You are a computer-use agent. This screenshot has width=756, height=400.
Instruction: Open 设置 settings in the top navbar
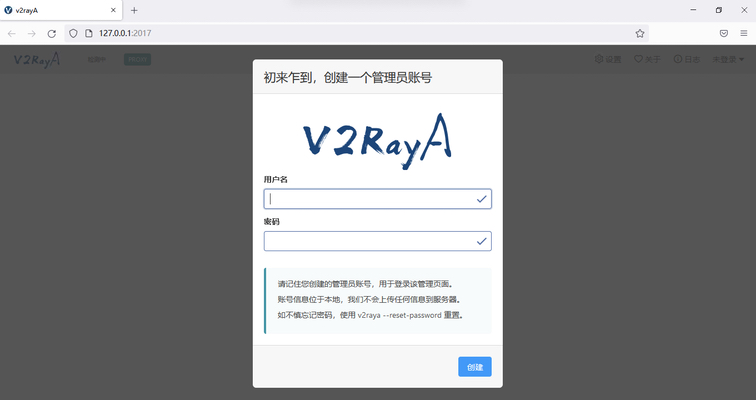click(x=608, y=59)
